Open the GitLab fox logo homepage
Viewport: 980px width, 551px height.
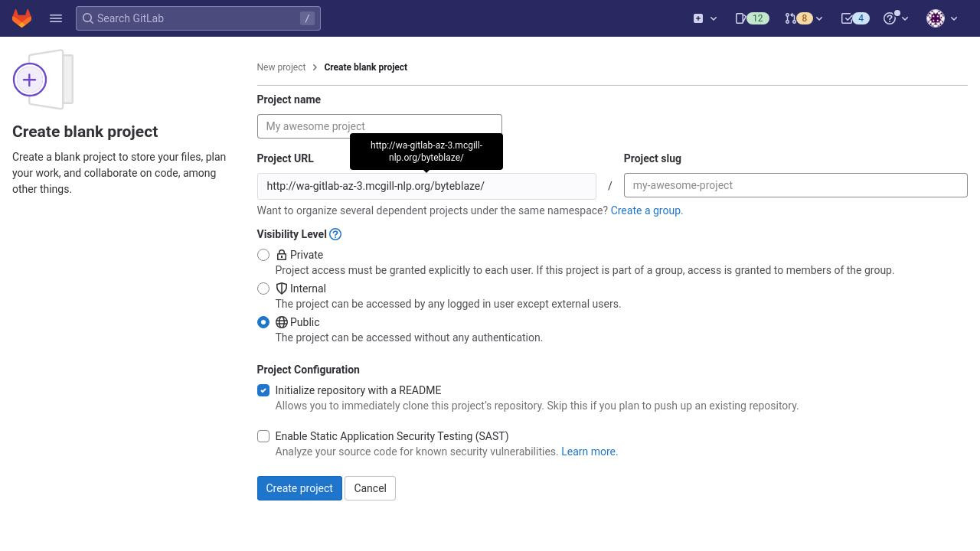click(21, 18)
